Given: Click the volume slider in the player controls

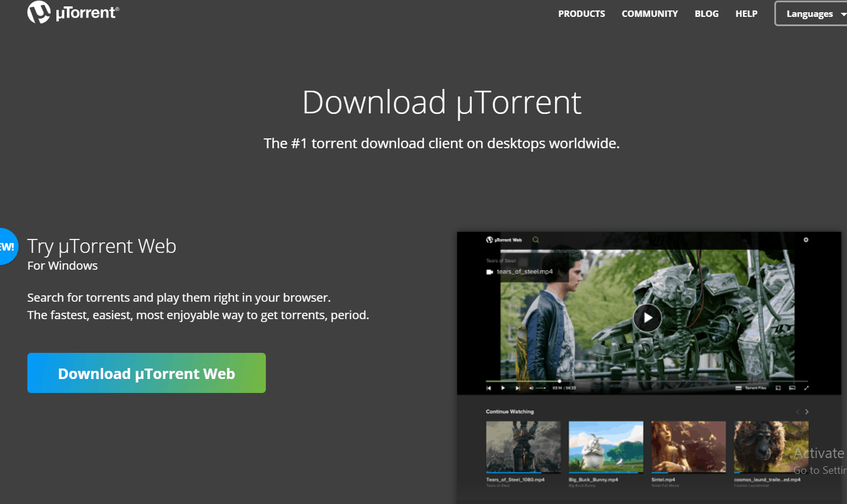Looking at the screenshot, I should 541,388.
